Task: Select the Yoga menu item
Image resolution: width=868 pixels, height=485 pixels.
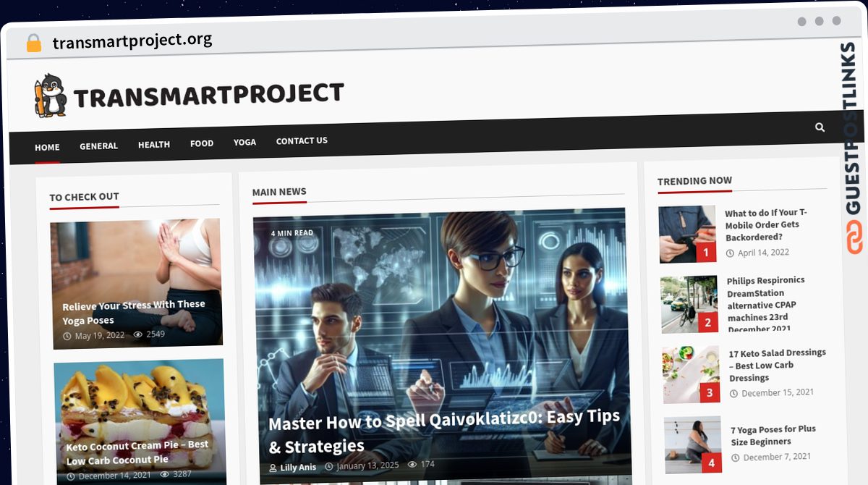Action: 244,142
